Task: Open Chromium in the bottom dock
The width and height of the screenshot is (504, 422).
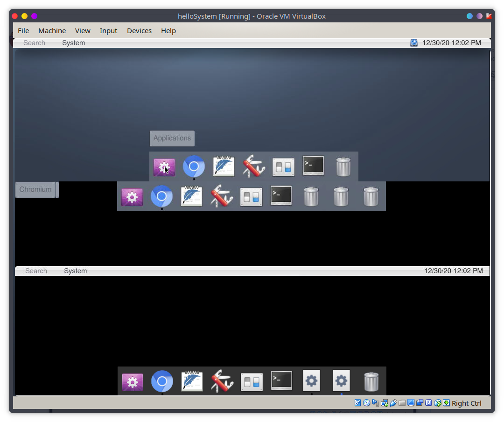Action: click(162, 381)
